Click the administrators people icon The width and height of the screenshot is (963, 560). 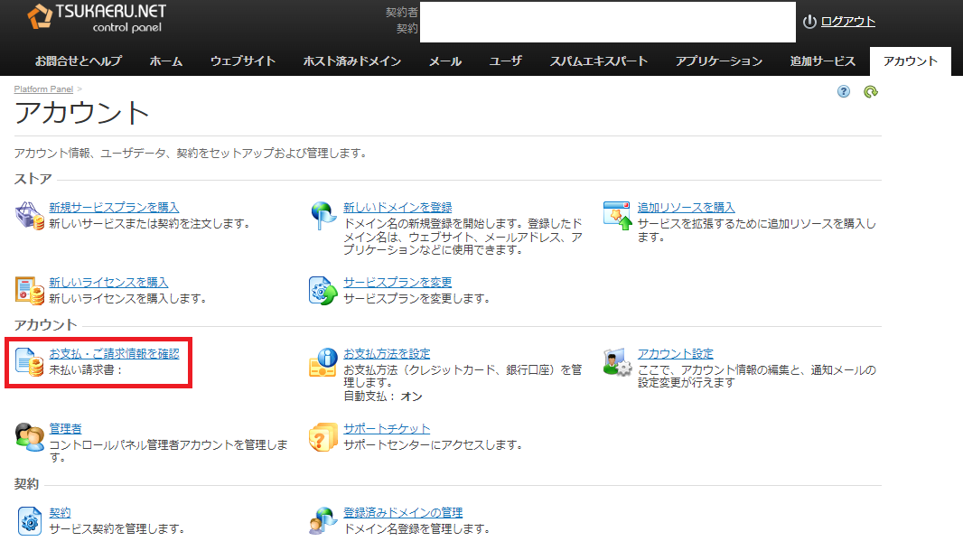pyautogui.click(x=29, y=437)
